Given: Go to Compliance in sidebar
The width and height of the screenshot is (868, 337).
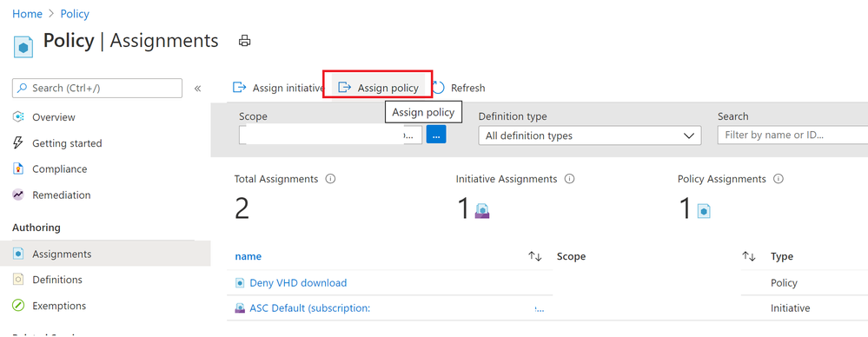Looking at the screenshot, I should click(x=59, y=169).
